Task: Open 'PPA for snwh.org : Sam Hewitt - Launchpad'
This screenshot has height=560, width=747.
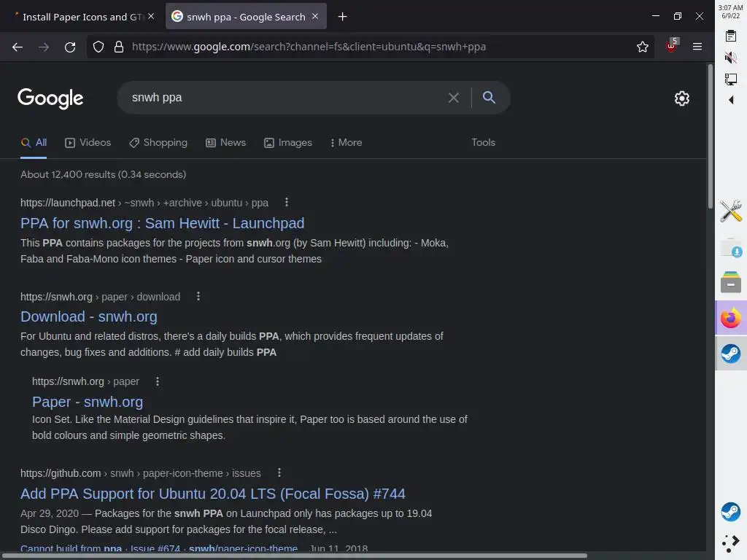Action: tap(163, 223)
